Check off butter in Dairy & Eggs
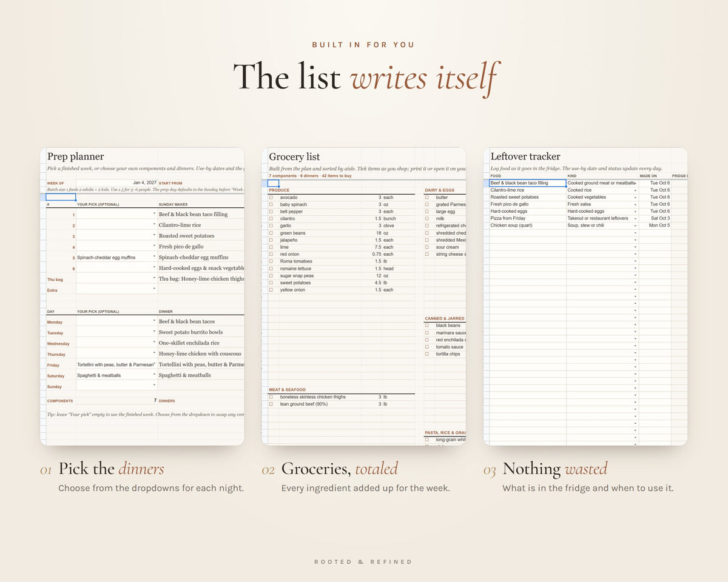This screenshot has height=582, width=728. [x=427, y=197]
